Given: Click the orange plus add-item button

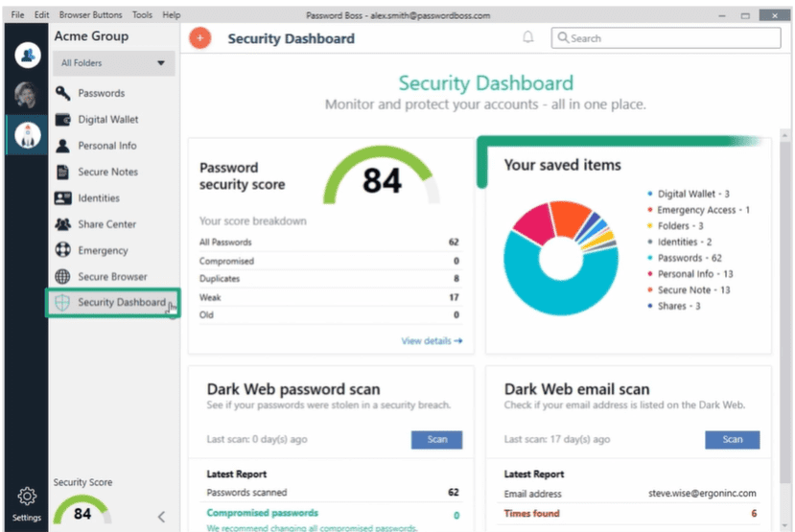Looking at the screenshot, I should pyautogui.click(x=200, y=38).
